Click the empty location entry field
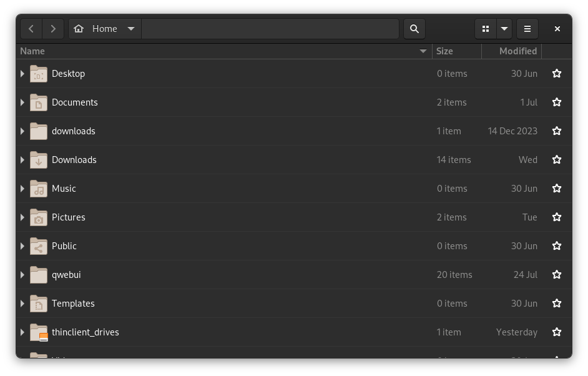 click(270, 29)
